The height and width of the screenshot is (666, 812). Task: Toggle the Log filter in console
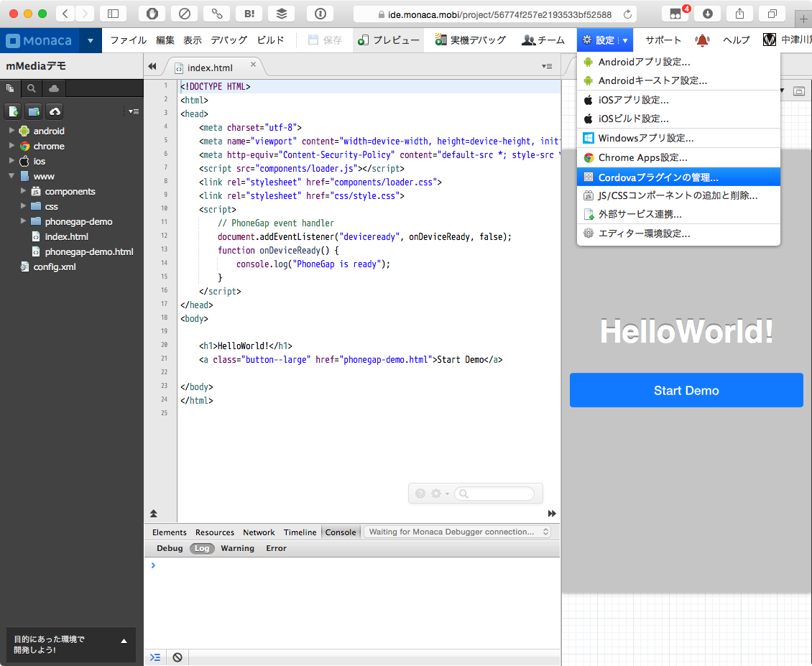coord(202,548)
